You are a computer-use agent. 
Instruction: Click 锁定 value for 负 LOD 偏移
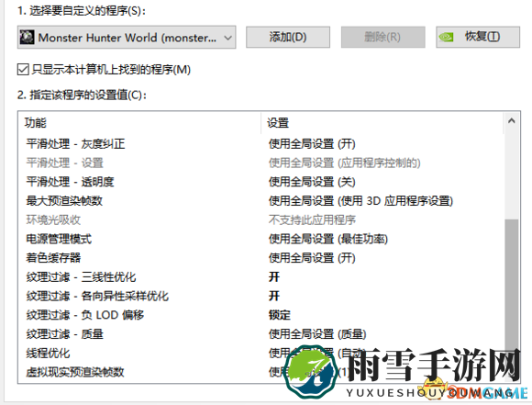280,315
